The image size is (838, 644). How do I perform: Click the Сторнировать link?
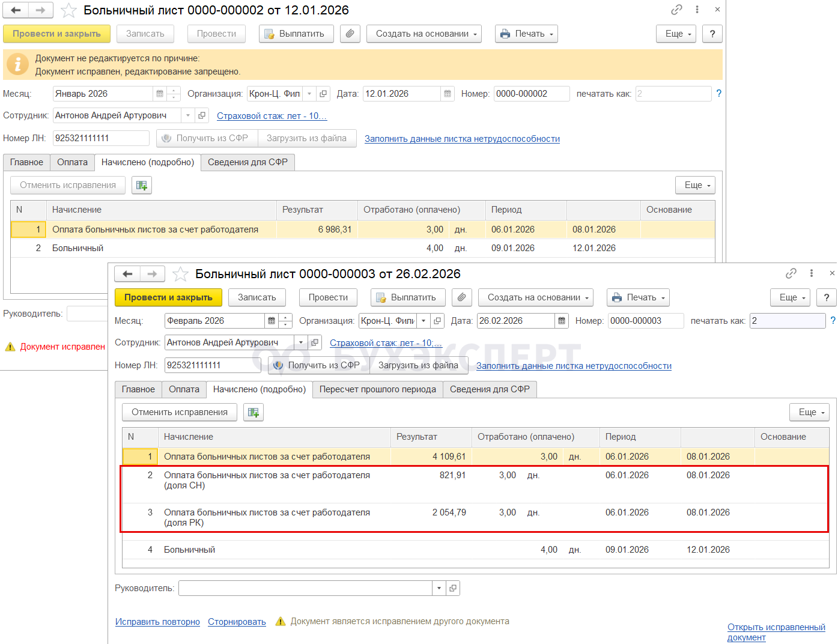click(237, 622)
